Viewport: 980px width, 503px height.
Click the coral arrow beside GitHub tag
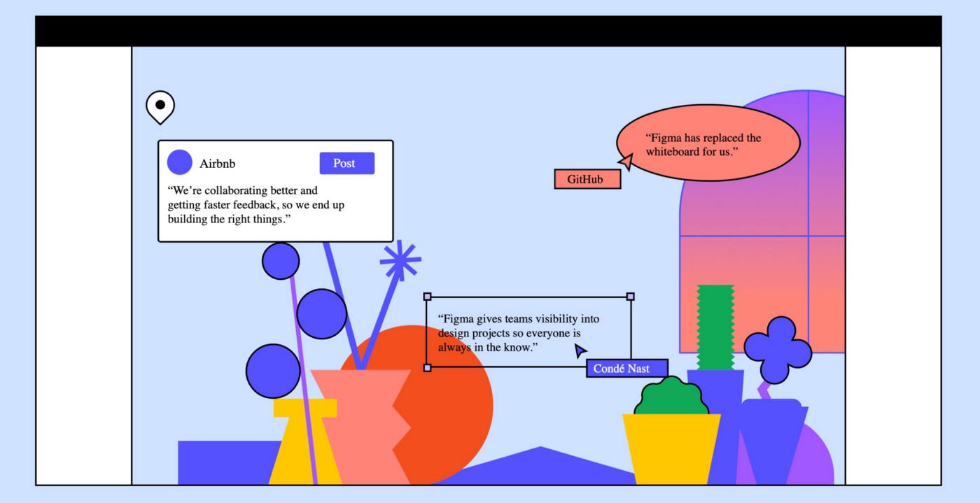click(x=626, y=162)
